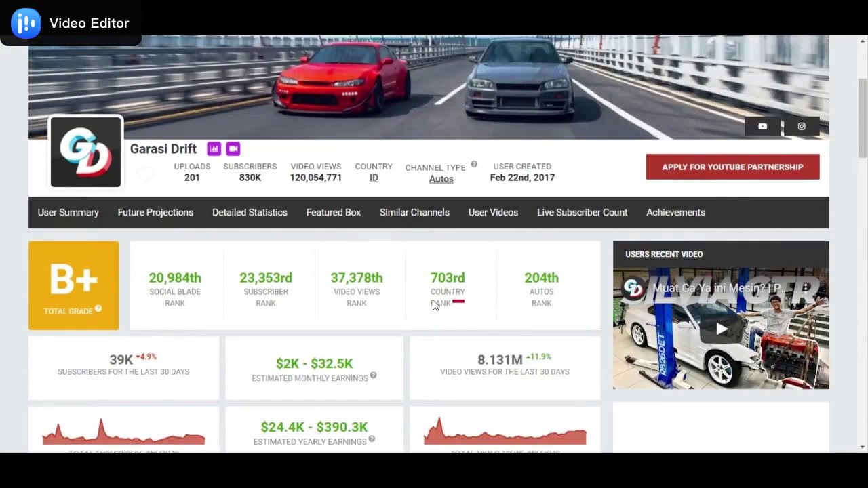Click the Users Recent Video heading
The image size is (868, 488).
[664, 254]
